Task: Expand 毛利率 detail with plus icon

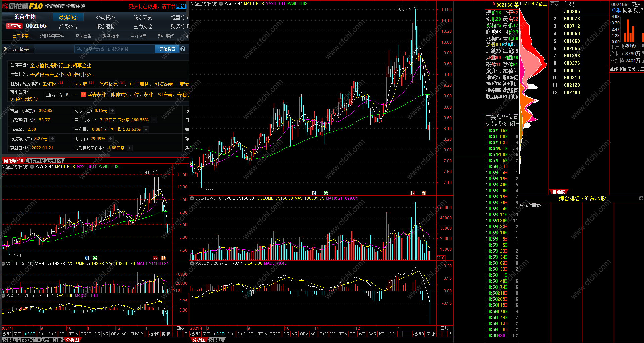Action: [111, 139]
